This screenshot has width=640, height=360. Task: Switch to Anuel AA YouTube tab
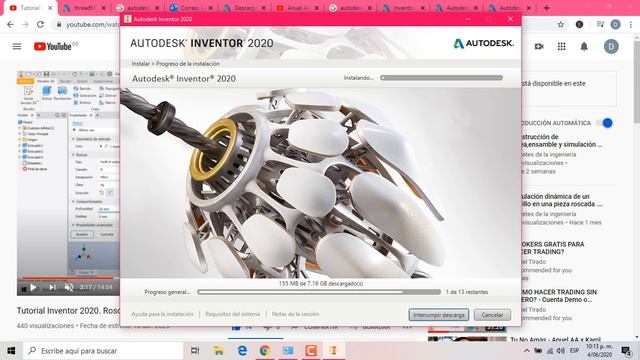click(x=297, y=8)
